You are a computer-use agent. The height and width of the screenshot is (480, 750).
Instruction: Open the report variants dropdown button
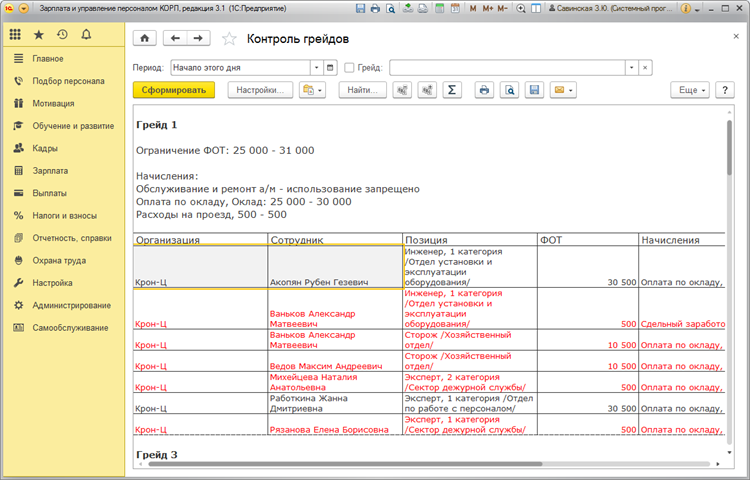point(312,90)
